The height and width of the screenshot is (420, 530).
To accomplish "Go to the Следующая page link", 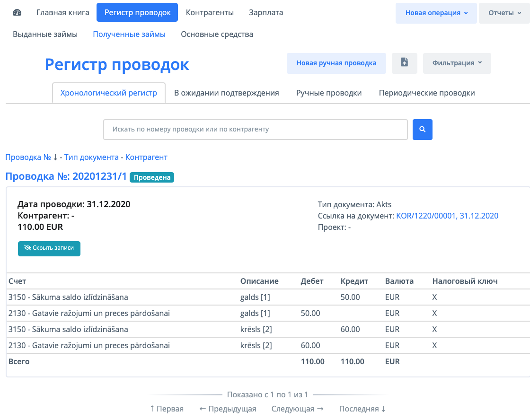I will point(298,409).
